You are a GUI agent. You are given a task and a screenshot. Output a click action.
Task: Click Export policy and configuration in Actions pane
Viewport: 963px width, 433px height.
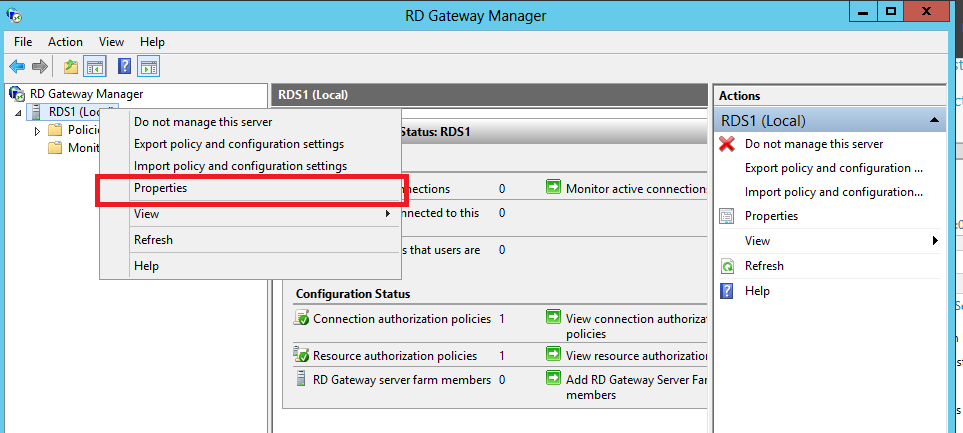833,168
